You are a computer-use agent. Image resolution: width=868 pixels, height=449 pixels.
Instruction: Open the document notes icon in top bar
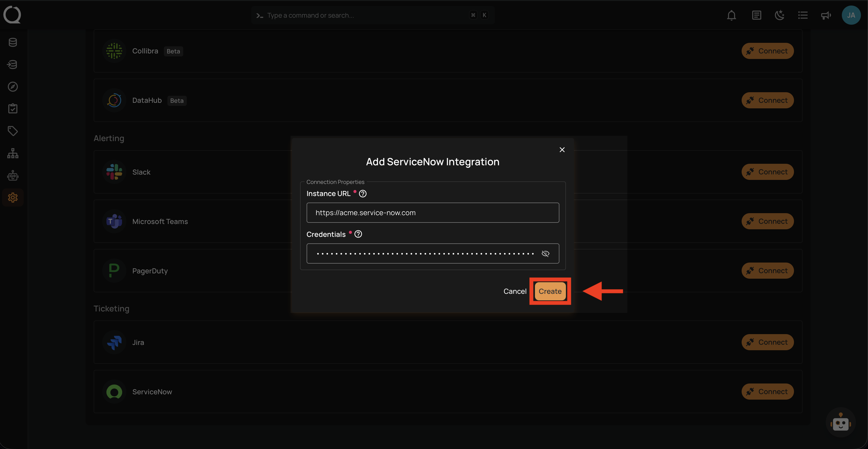click(756, 15)
